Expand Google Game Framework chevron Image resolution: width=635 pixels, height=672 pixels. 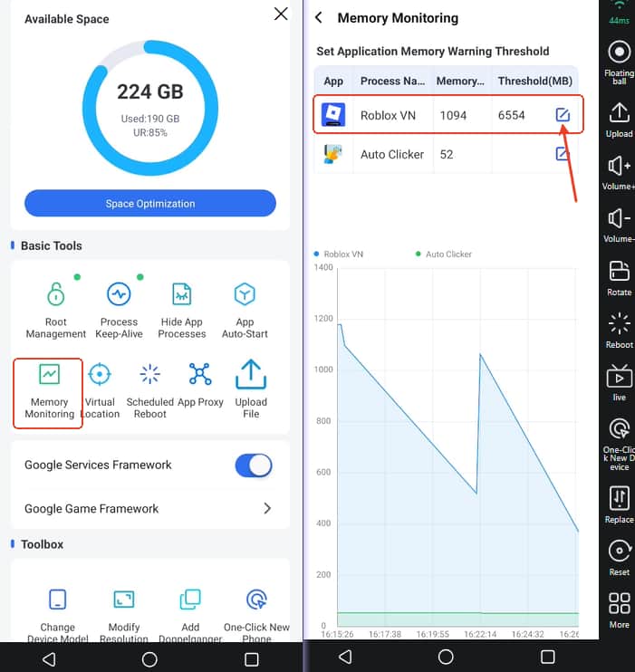click(267, 509)
